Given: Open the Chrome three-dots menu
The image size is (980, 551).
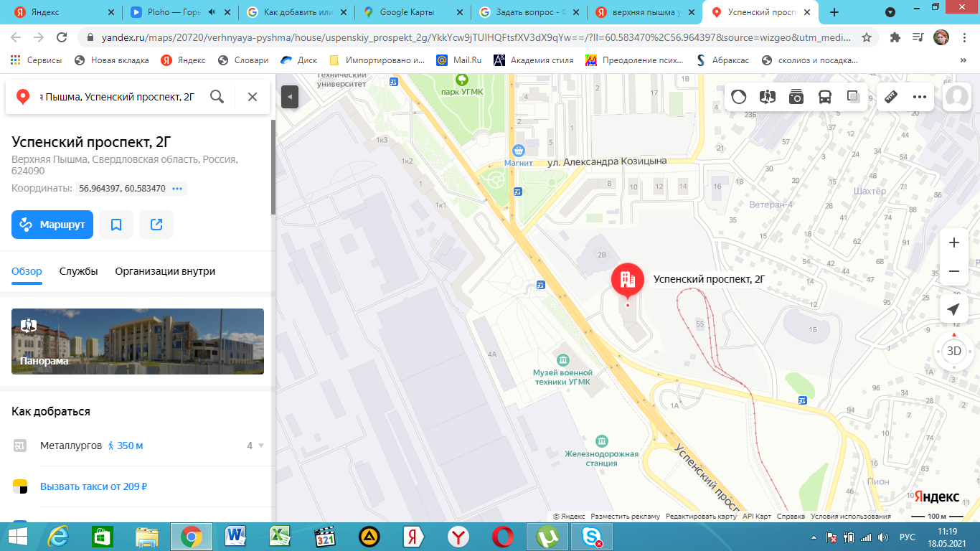Looking at the screenshot, I should 963,37.
